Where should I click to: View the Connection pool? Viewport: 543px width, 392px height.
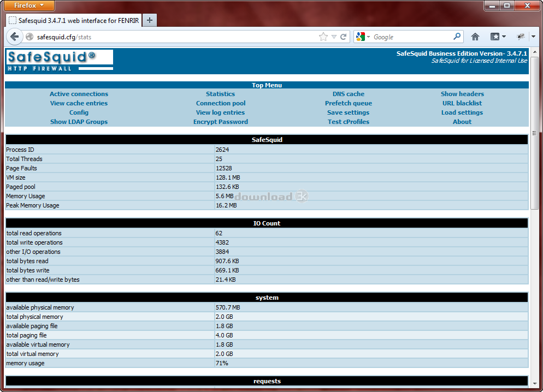(221, 103)
